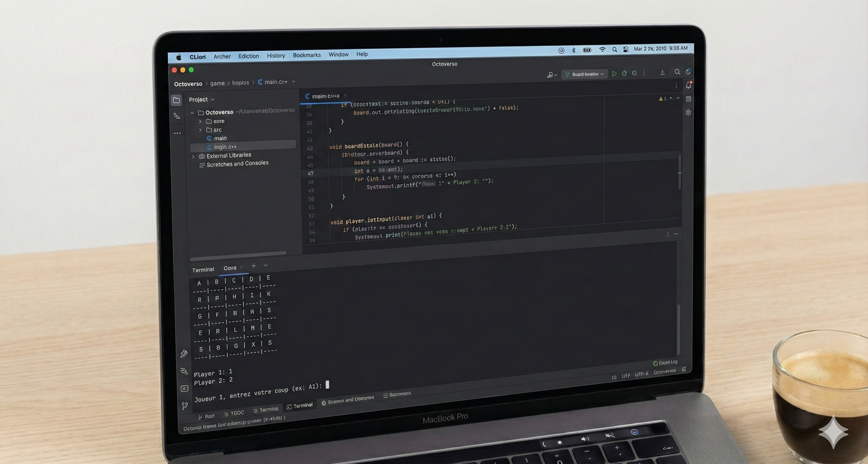This screenshot has width=868, height=464.
Task: Click the terminal input cursor field
Action: (327, 385)
